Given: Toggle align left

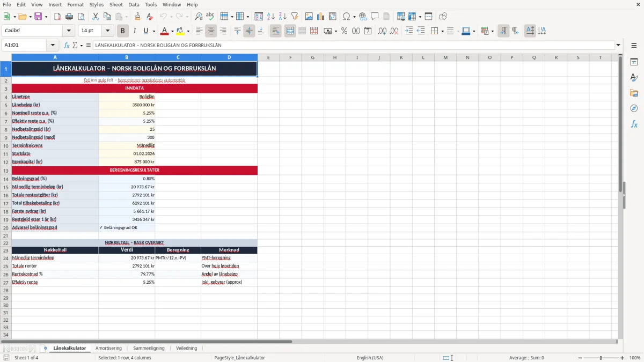Looking at the screenshot, I should (x=199, y=31).
